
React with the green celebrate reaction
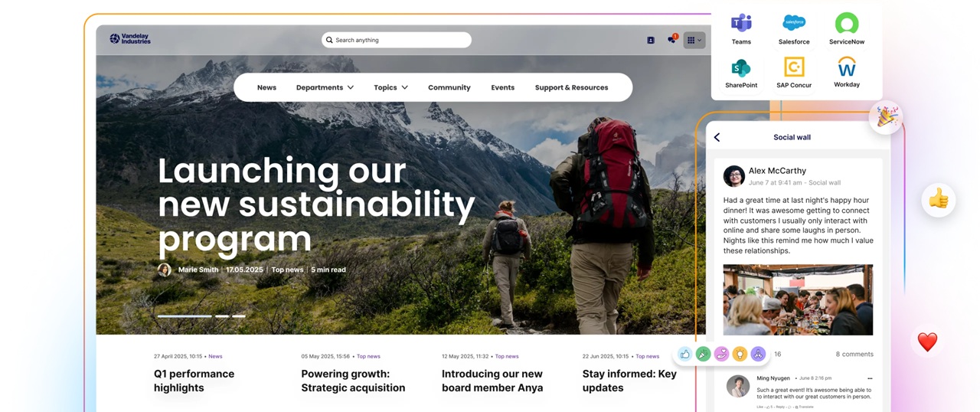click(x=703, y=354)
